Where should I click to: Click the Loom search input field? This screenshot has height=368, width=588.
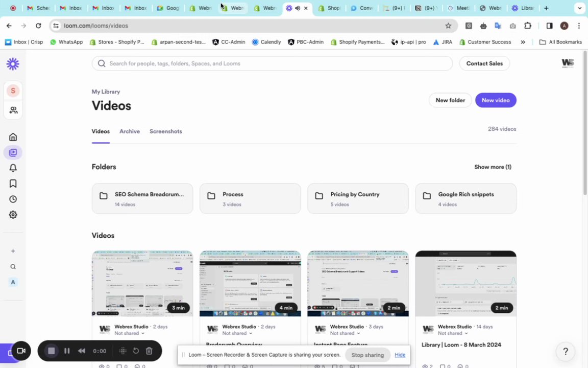tap(272, 63)
